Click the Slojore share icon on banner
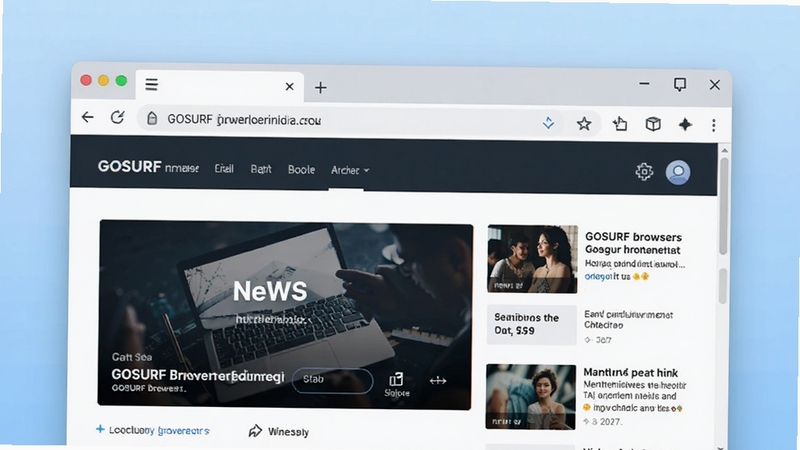The width and height of the screenshot is (800, 450). pyautogui.click(x=396, y=384)
